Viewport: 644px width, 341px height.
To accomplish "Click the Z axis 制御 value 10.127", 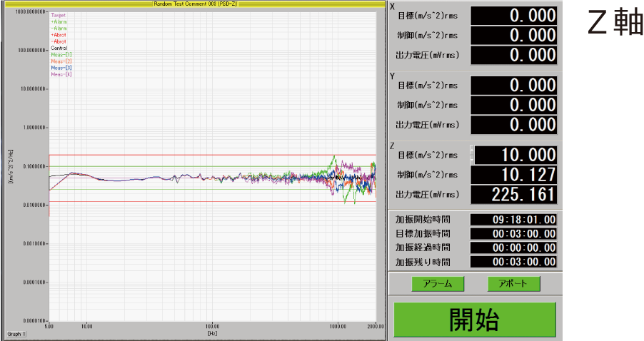I will point(514,175).
